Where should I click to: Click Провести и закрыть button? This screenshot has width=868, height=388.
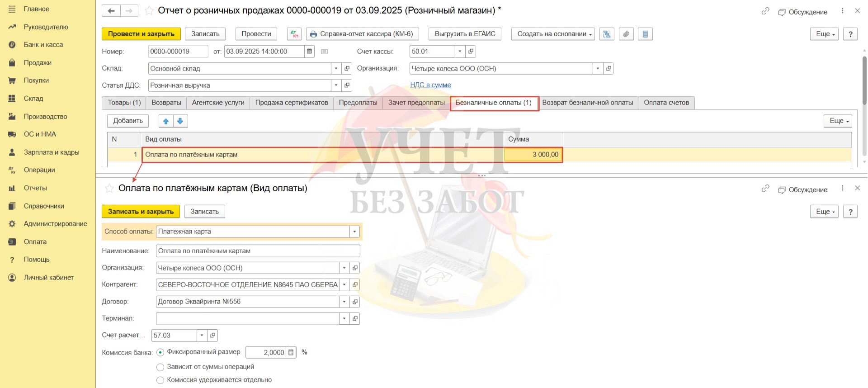(x=141, y=34)
